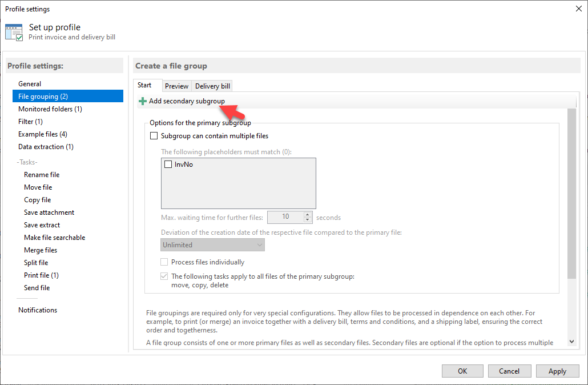
Task: Toggle Process files individually checkbox
Action: click(164, 262)
